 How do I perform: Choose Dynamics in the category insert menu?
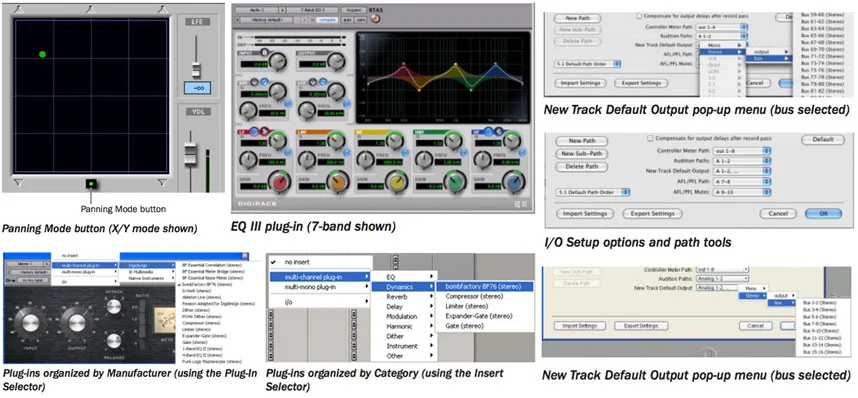[403, 287]
